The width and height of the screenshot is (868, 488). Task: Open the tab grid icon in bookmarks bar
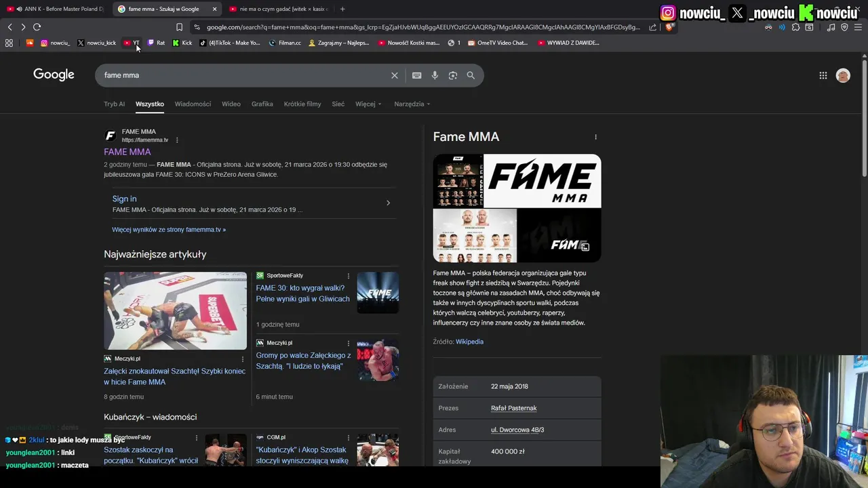(9, 43)
